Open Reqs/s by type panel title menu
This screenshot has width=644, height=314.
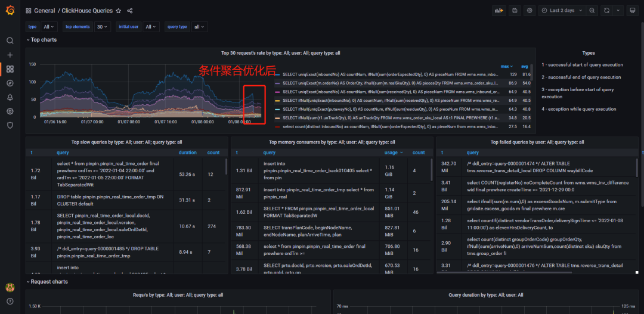click(x=178, y=295)
